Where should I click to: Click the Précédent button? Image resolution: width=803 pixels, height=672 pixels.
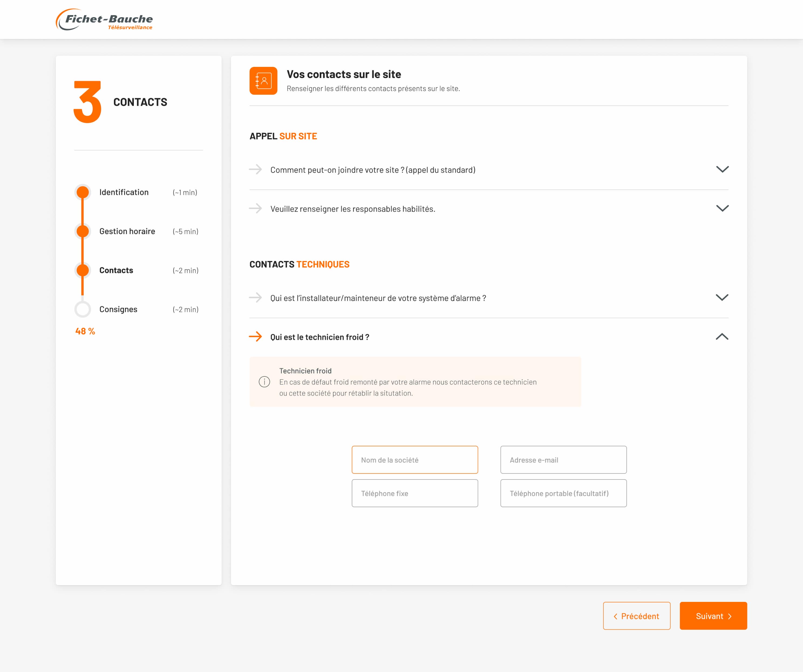pos(637,616)
